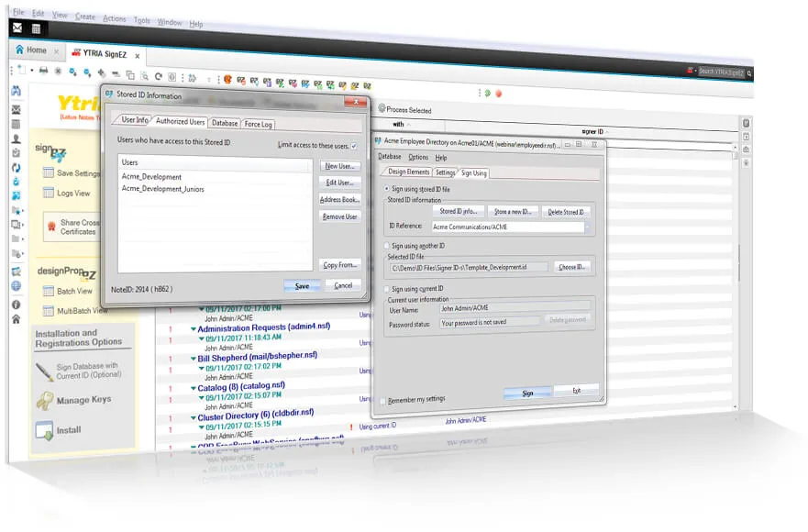Click Save in Stored ID Information dialog

302,286
